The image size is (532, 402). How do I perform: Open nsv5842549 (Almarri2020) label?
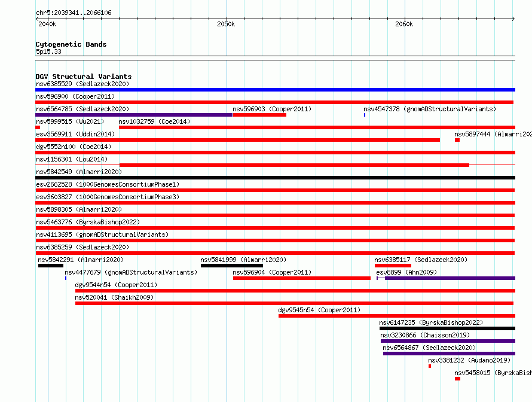click(79, 172)
